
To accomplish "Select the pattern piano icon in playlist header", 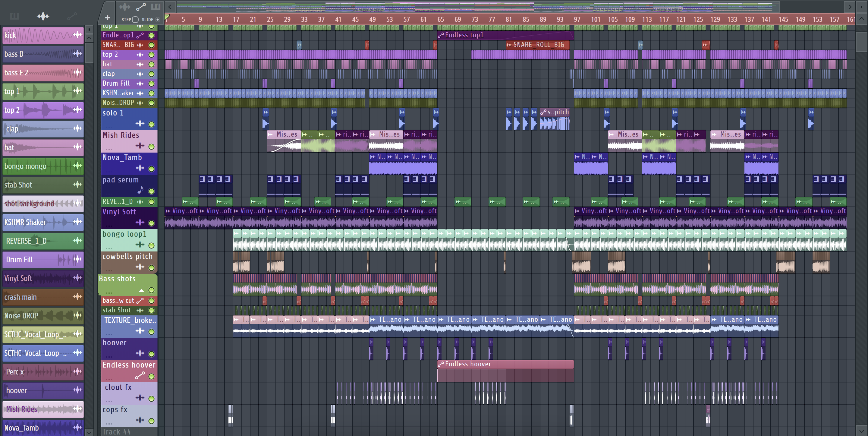I will pos(156,7).
